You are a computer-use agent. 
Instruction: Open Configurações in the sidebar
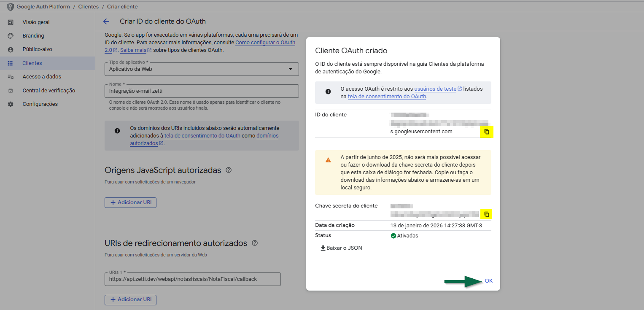pyautogui.click(x=40, y=104)
